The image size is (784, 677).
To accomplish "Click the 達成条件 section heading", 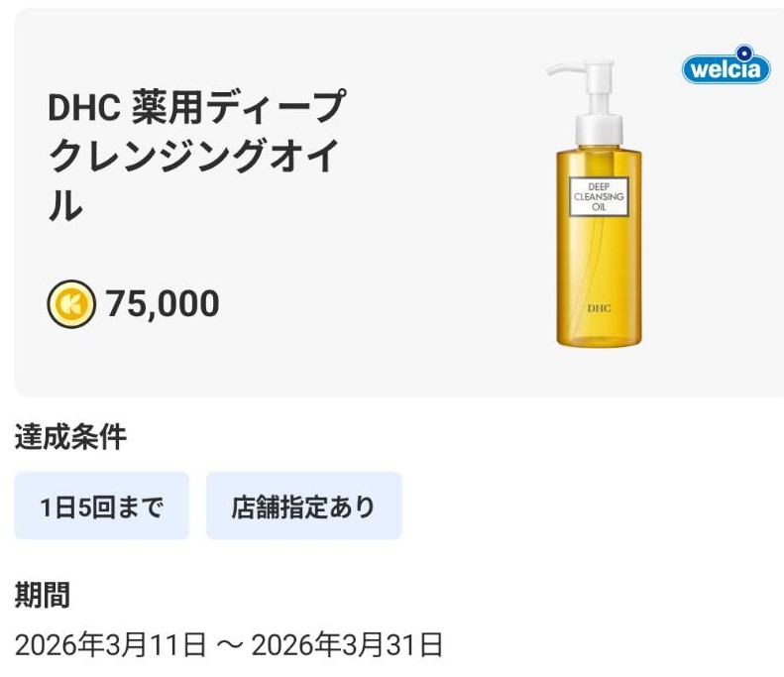I will coord(70,436).
